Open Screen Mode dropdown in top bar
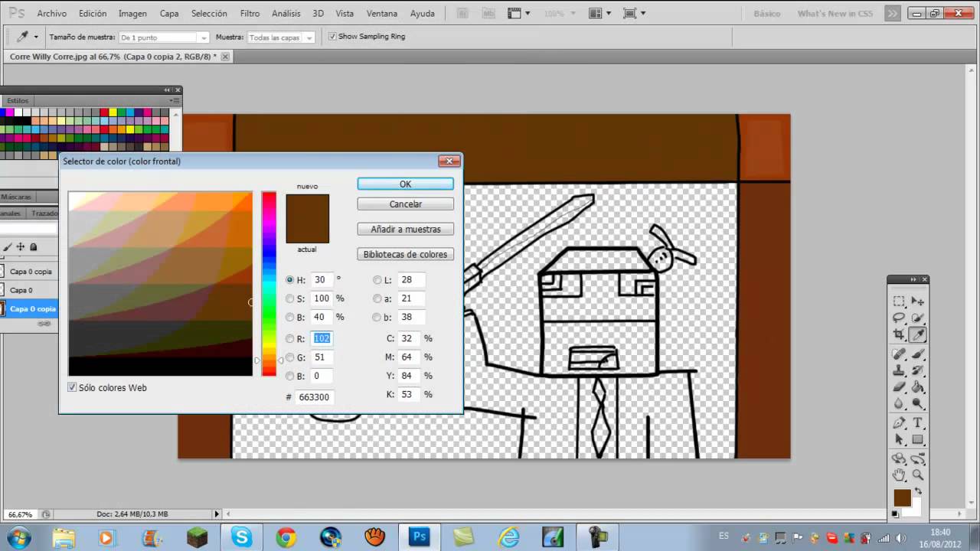The width and height of the screenshot is (980, 551). tap(634, 13)
